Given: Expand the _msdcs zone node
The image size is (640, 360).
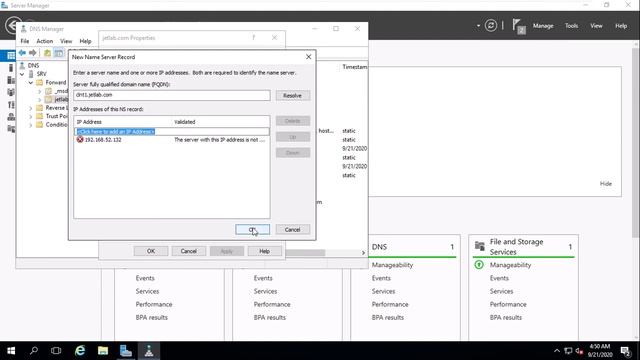Looking at the screenshot, I should pyautogui.click(x=40, y=91).
